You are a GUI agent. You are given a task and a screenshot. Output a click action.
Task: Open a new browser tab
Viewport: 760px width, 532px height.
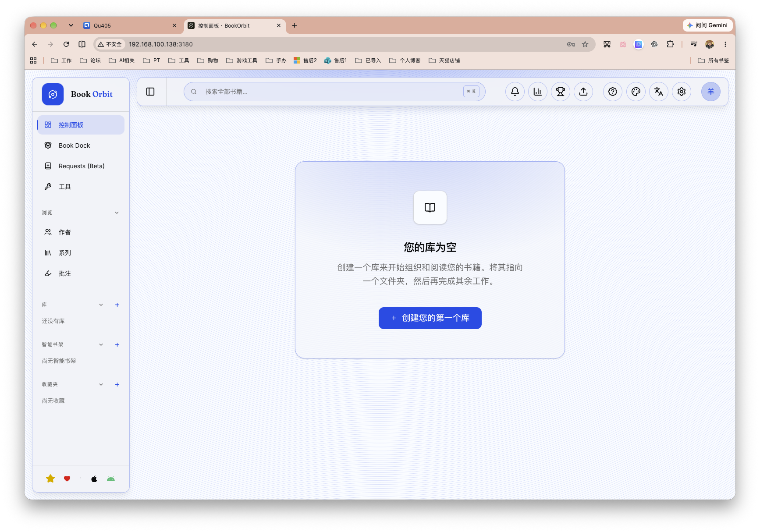[295, 25]
